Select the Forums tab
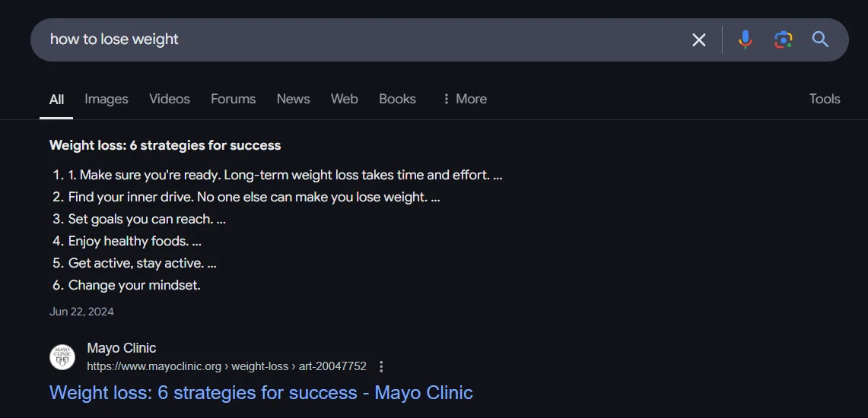This screenshot has height=418, width=868. click(233, 99)
